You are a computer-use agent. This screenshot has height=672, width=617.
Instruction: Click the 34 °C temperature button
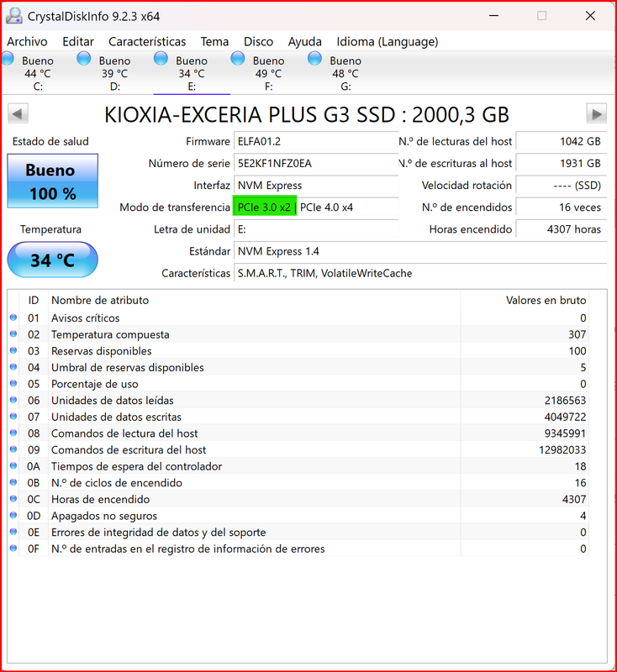coord(52,260)
